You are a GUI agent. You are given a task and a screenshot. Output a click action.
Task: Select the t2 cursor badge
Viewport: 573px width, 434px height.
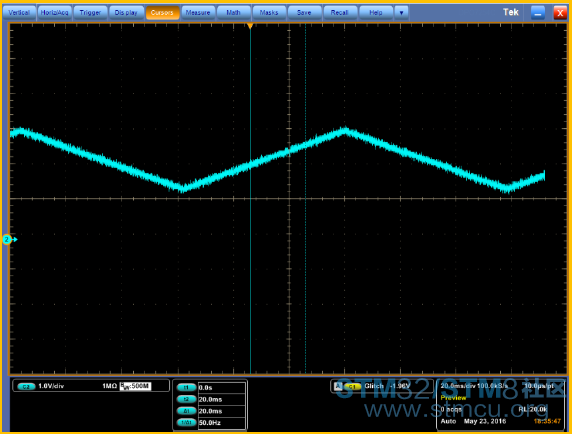186,399
